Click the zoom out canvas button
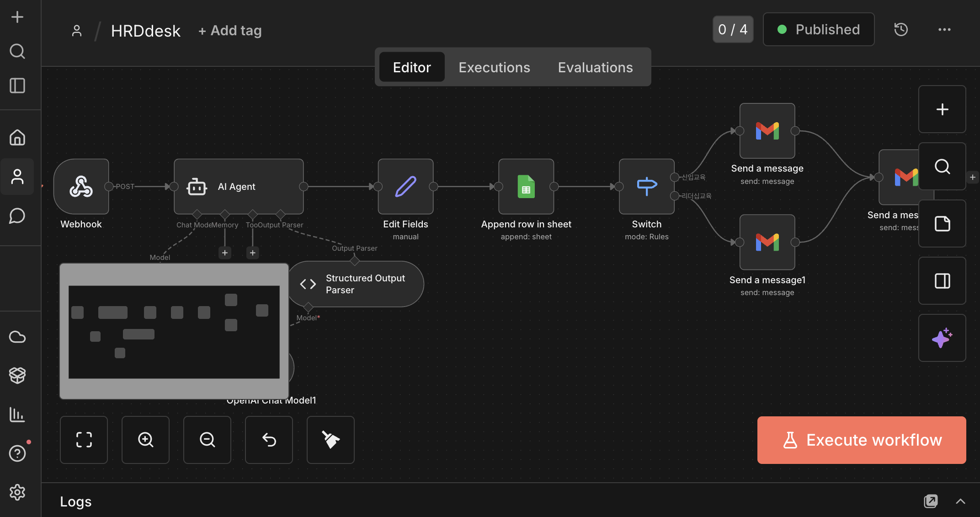This screenshot has width=980, height=517. coord(207,440)
